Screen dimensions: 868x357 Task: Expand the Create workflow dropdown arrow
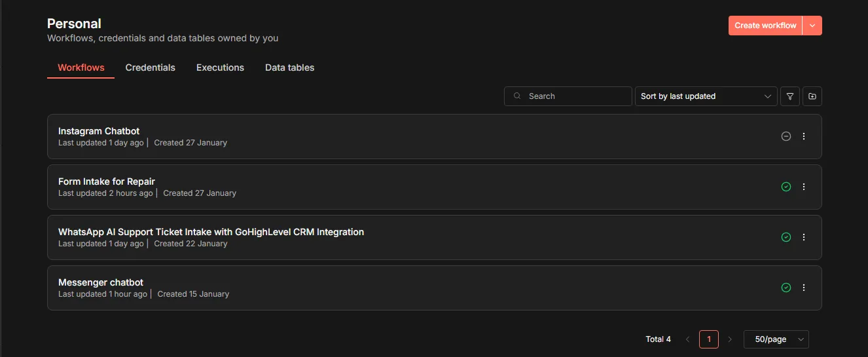(x=812, y=26)
